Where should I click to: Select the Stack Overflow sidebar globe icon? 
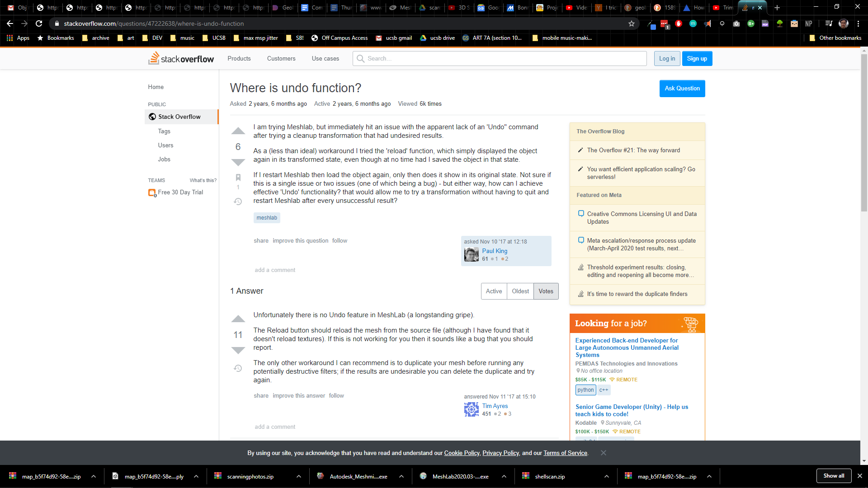pos(152,117)
